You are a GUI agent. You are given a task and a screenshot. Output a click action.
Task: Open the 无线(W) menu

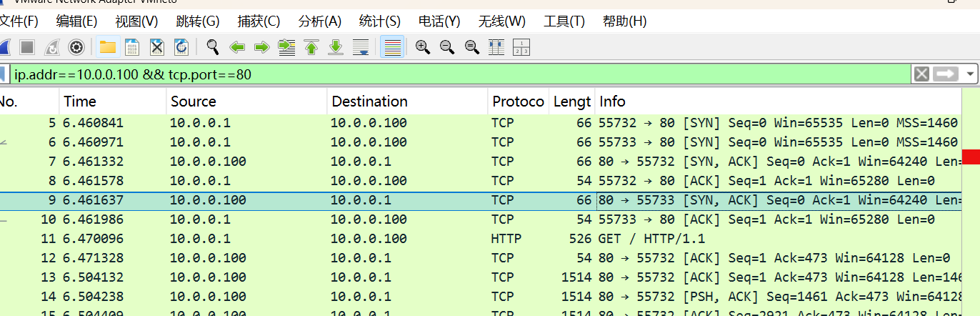[x=501, y=21]
